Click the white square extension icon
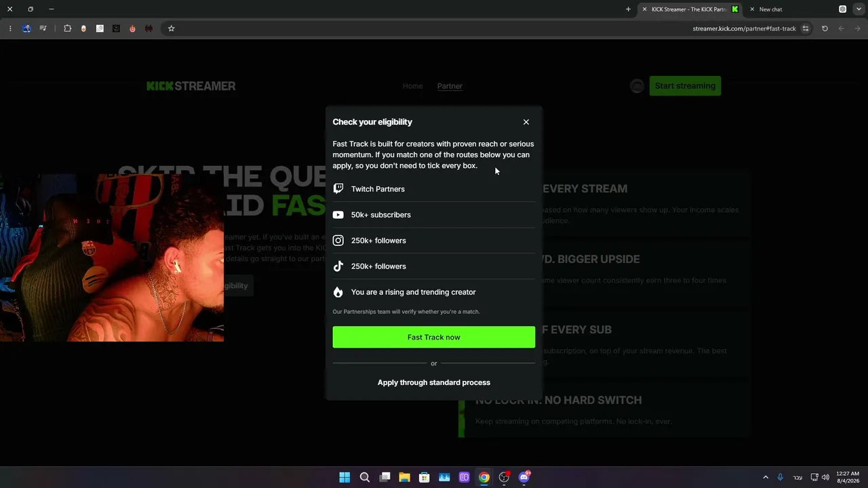868x488 pixels. click(x=100, y=28)
